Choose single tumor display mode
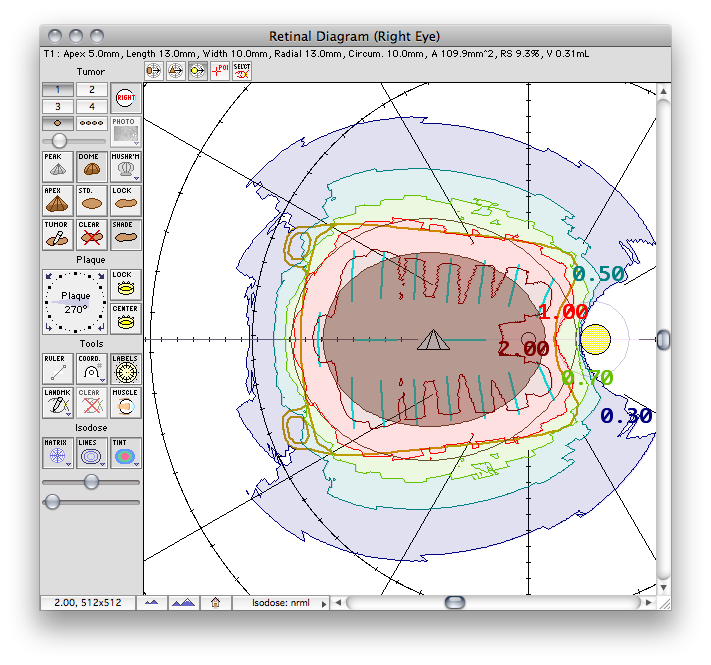The height and width of the screenshot is (665, 711). (58, 123)
